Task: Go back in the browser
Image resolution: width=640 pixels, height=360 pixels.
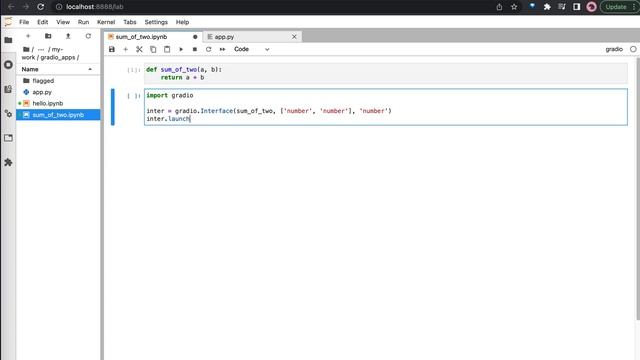Action: pyautogui.click(x=11, y=7)
